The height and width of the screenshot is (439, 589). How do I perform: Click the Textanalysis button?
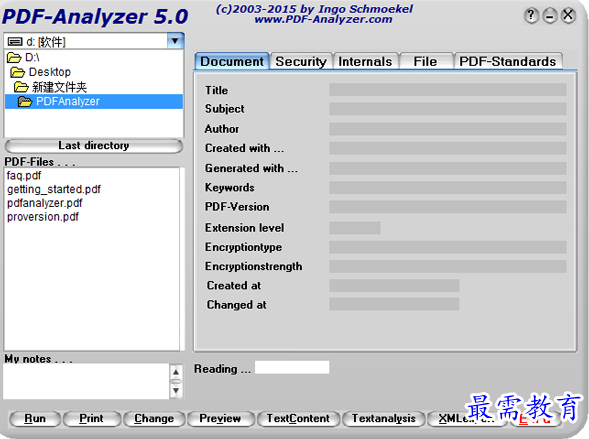click(384, 419)
